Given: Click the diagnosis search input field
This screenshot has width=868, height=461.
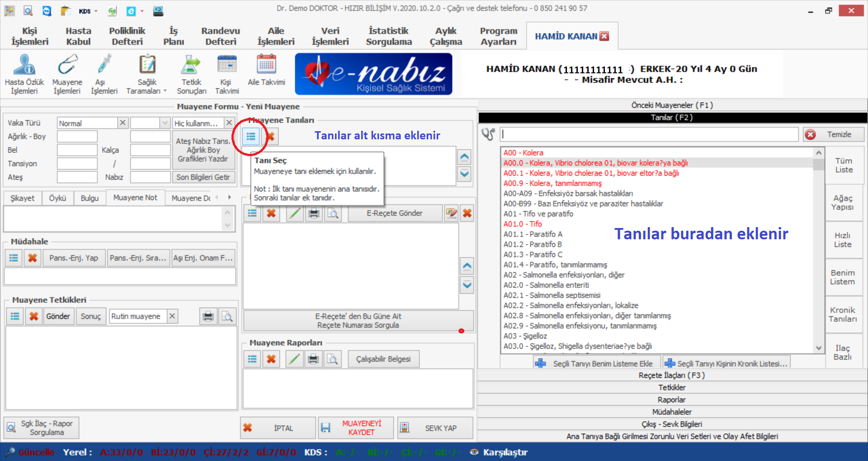Looking at the screenshot, I should 649,134.
